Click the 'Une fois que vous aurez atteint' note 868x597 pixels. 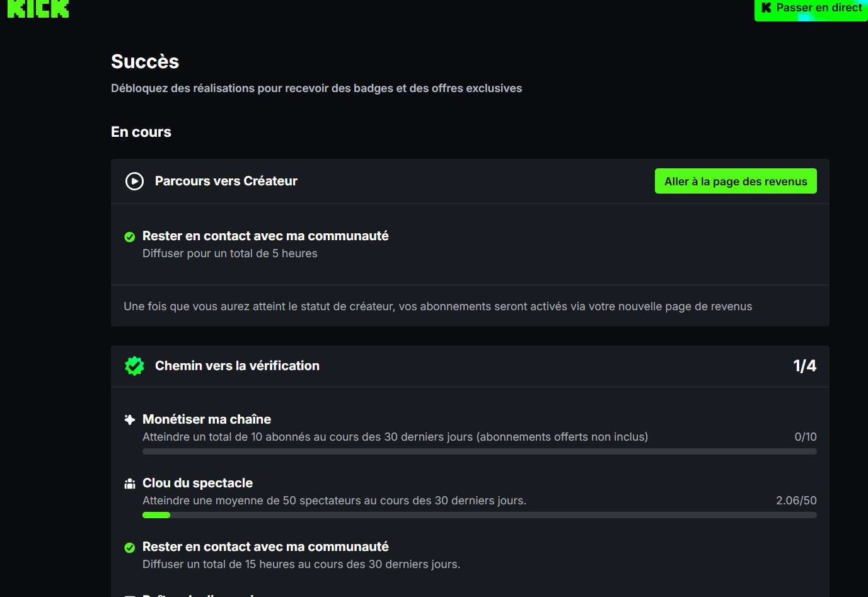tap(438, 306)
